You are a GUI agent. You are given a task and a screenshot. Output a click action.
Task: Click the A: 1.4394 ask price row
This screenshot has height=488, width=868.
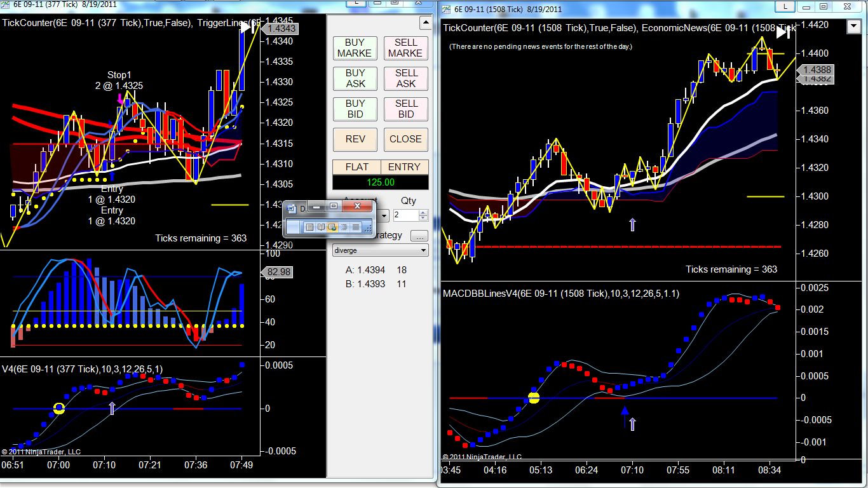(376, 270)
